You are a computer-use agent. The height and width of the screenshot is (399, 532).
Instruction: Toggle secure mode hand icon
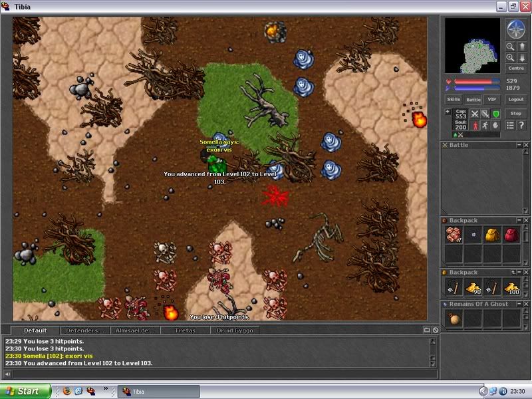495,126
